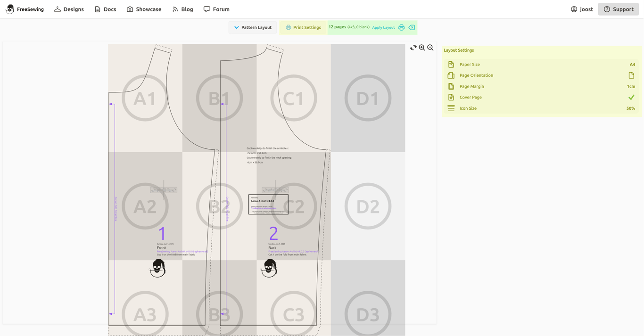This screenshot has height=336, width=644.
Task: Click the Cover Page green checkmark
Action: [631, 97]
